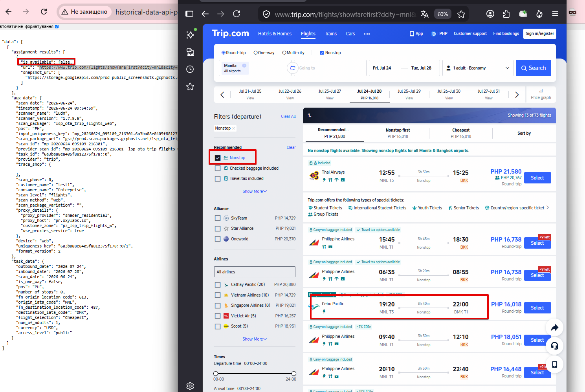
Task: Expand Show More under Recommended filters
Action: pyautogui.click(x=255, y=191)
